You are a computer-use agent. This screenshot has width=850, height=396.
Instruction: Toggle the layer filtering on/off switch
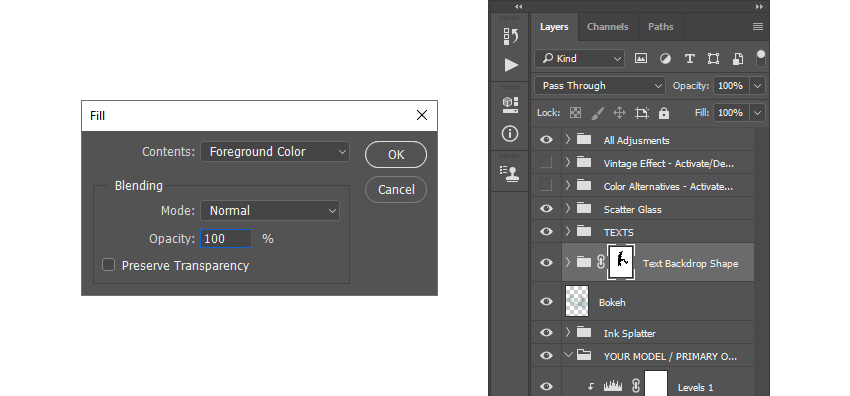coord(761,59)
